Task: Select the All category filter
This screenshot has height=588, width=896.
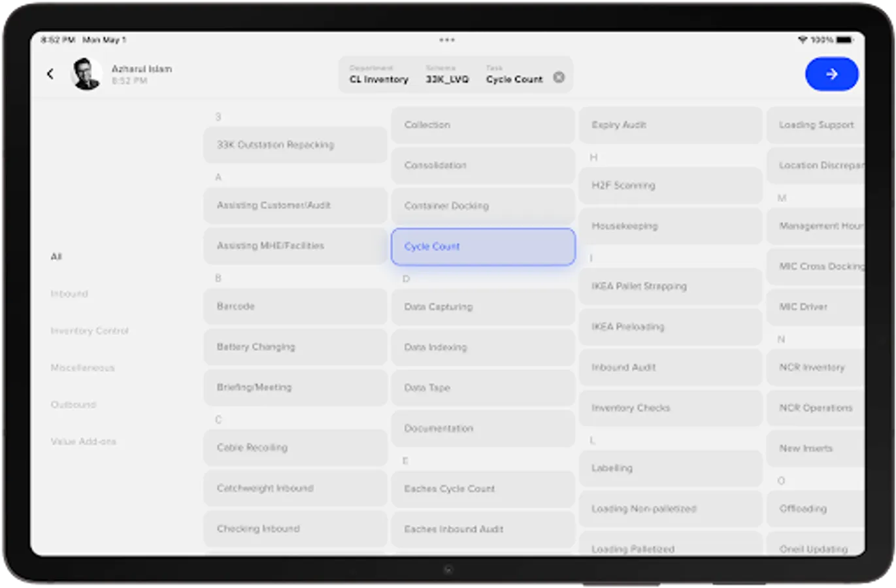Action: [x=56, y=257]
